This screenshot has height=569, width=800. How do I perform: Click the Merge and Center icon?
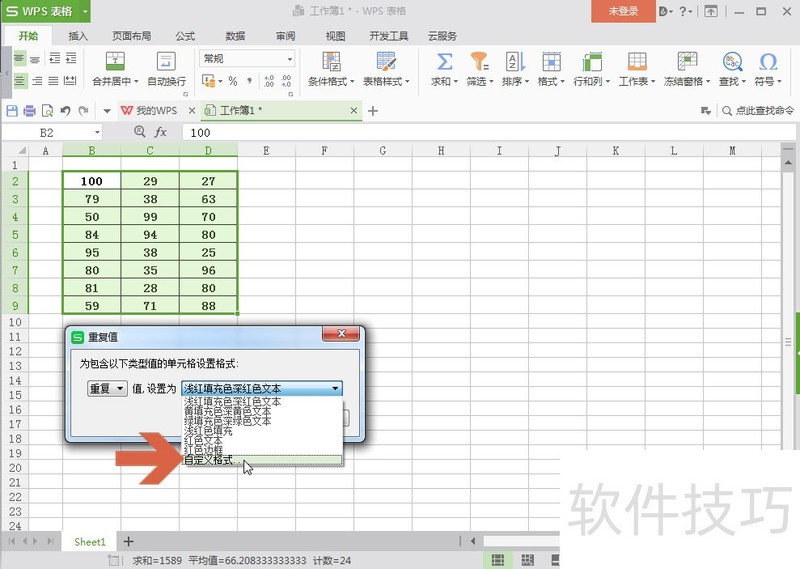(x=115, y=62)
